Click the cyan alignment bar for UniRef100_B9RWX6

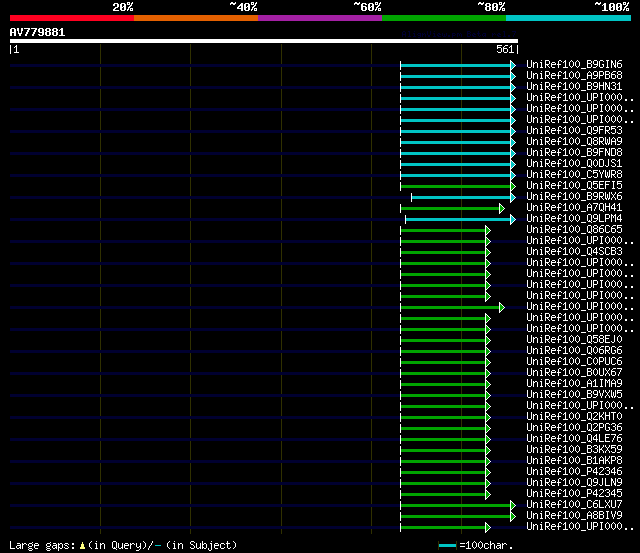point(461,198)
